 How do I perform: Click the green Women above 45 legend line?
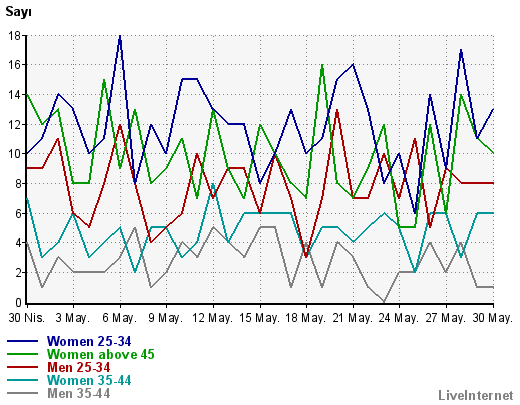pyautogui.click(x=22, y=354)
